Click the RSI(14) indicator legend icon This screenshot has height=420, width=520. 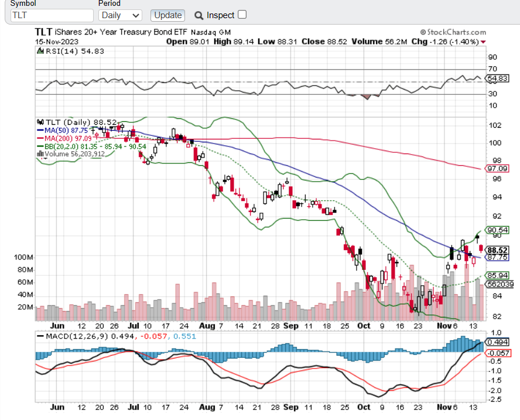pyautogui.click(x=40, y=52)
